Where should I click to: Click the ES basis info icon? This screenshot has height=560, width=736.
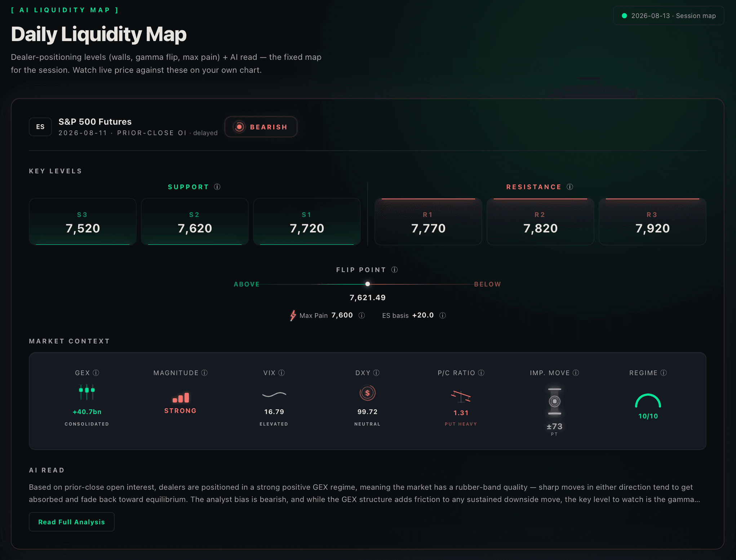[x=443, y=315]
